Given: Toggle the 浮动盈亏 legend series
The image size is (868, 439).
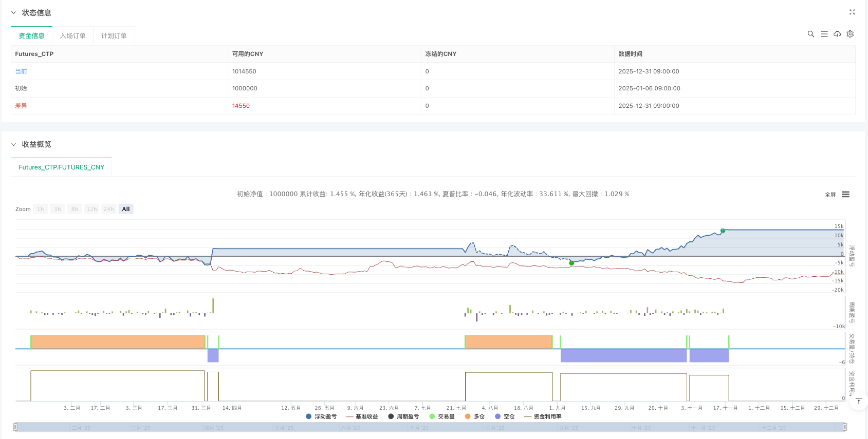Looking at the screenshot, I should [321, 416].
